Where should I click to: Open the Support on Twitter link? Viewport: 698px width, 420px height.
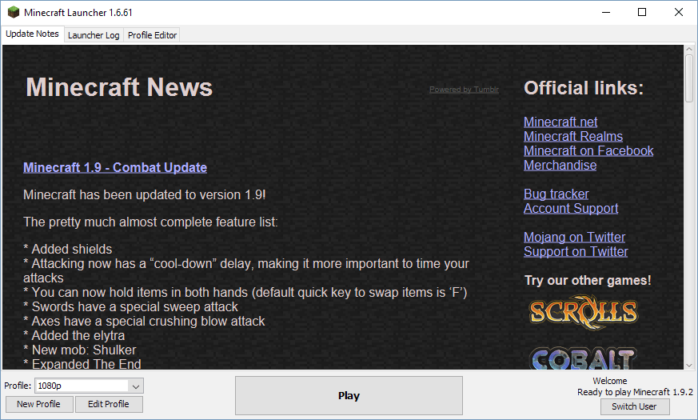pyautogui.click(x=576, y=251)
